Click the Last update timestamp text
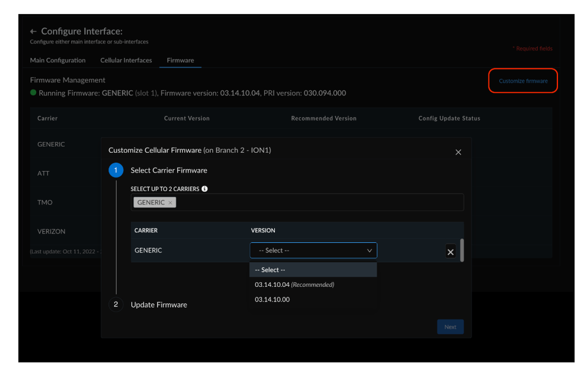Viewport: 588px width, 371px height. (65, 252)
